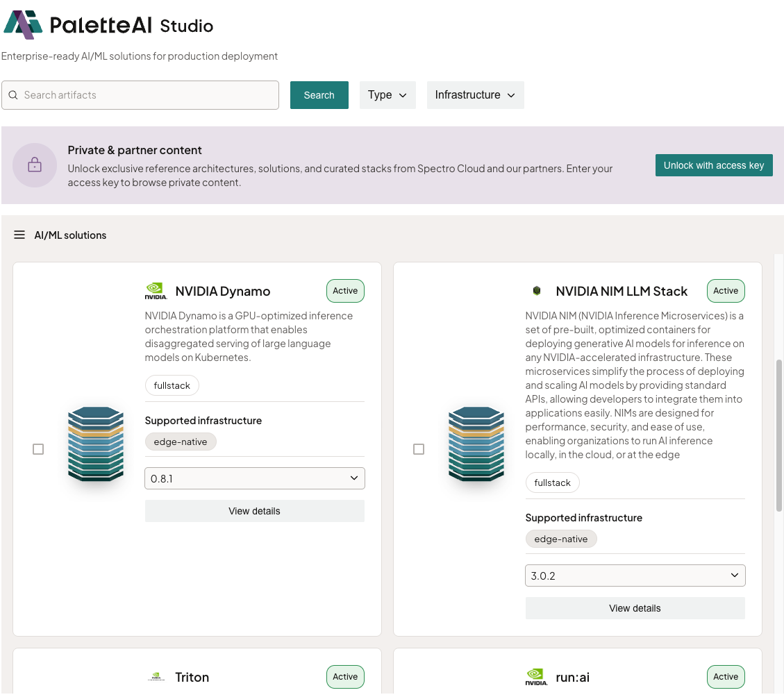Viewport: 784px width, 697px height.
Task: Click the green cube icon beside NVIDIA NIM LLM Stack
Action: (x=537, y=290)
